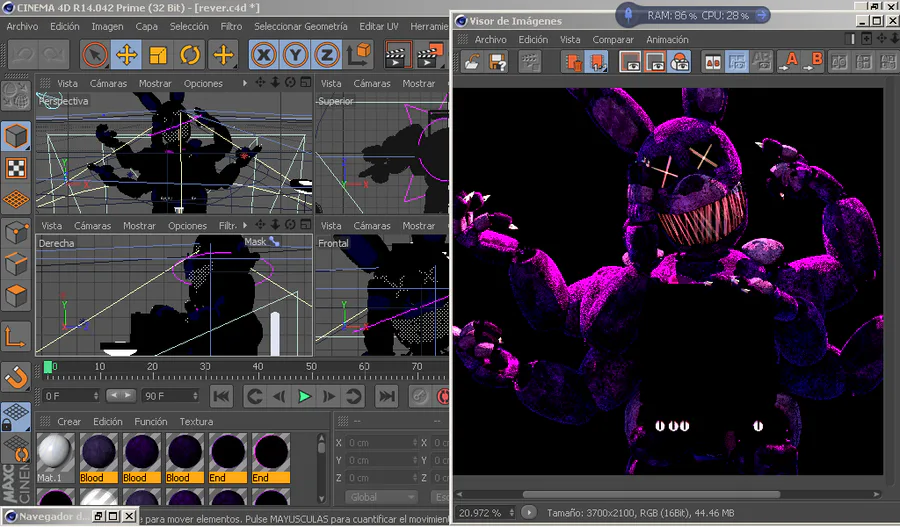900x527 pixels.
Task: Toggle filter eye icon in Visor
Action: tap(680, 62)
